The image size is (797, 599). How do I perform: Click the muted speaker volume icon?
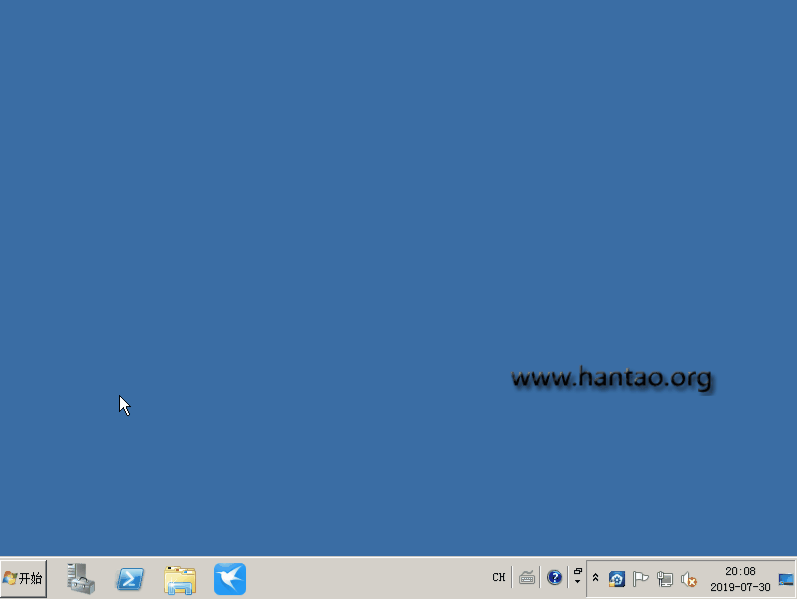pyautogui.click(x=689, y=579)
